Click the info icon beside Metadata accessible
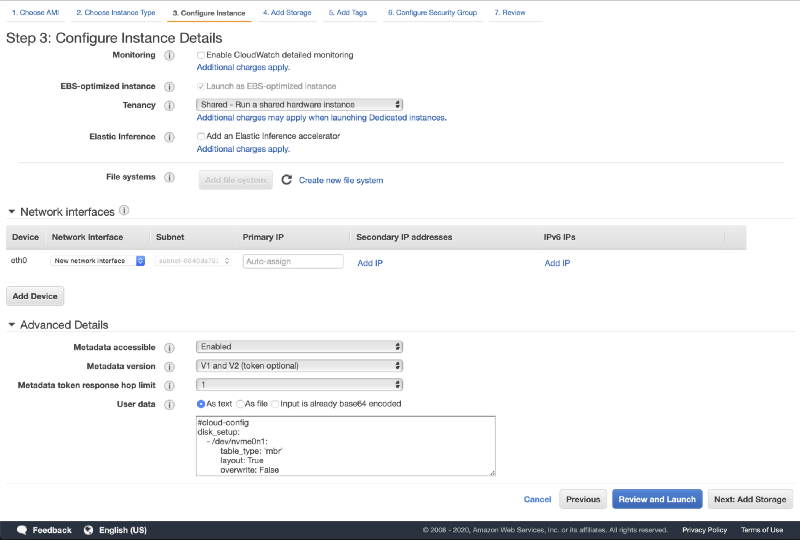Screen dimensions: 800x540 [x=169, y=347]
